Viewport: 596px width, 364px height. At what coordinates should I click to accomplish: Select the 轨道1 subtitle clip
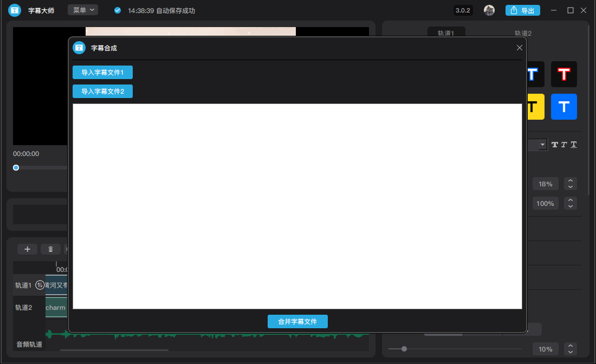[x=56, y=285]
